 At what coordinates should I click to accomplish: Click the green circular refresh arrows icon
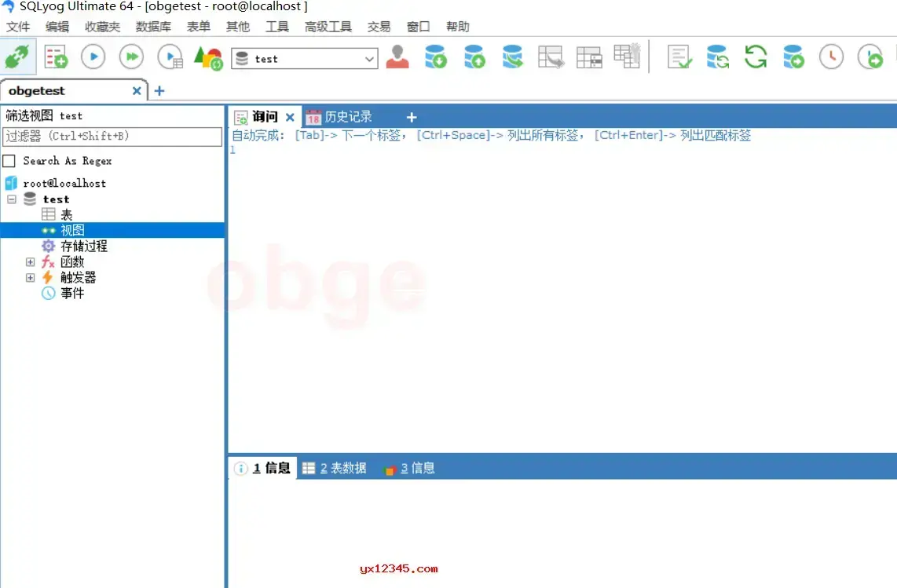click(x=756, y=57)
